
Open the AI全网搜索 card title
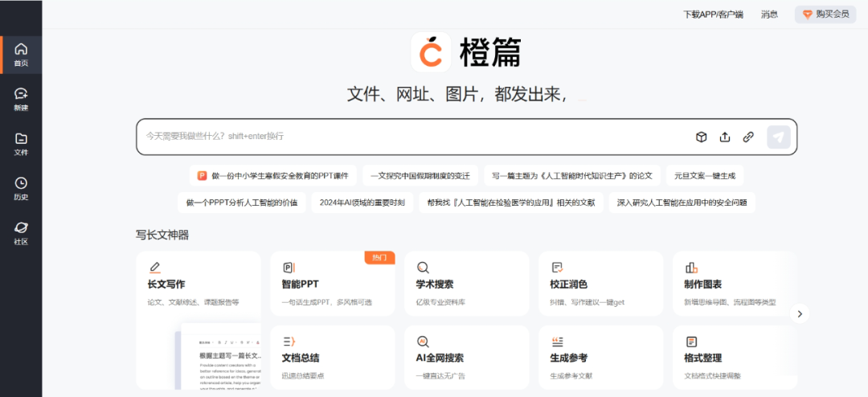(x=440, y=358)
